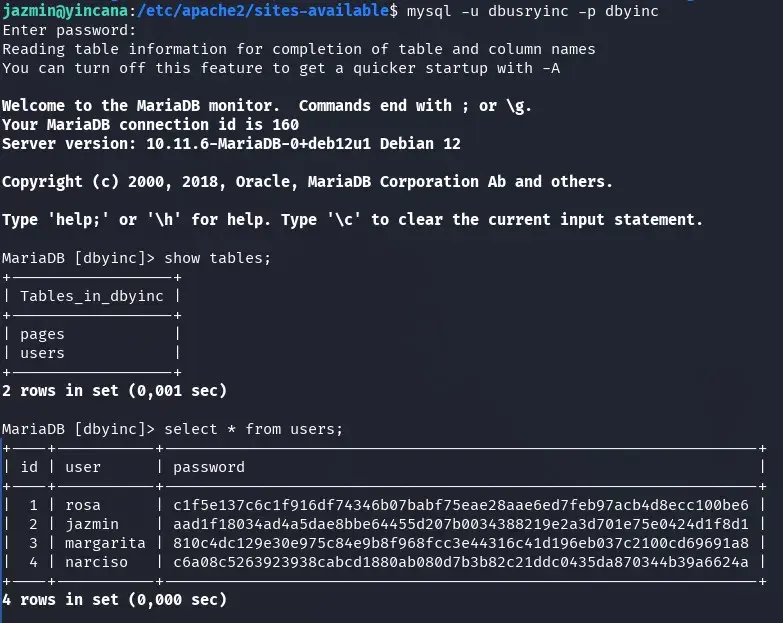This screenshot has width=783, height=623.
Task: Click the username 'jazmin' in the table
Action: click(x=92, y=524)
